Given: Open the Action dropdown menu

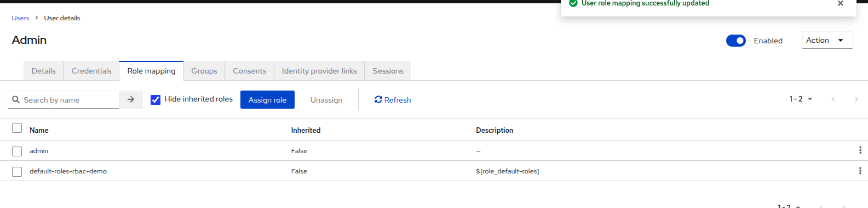Looking at the screenshot, I should tap(827, 40).
